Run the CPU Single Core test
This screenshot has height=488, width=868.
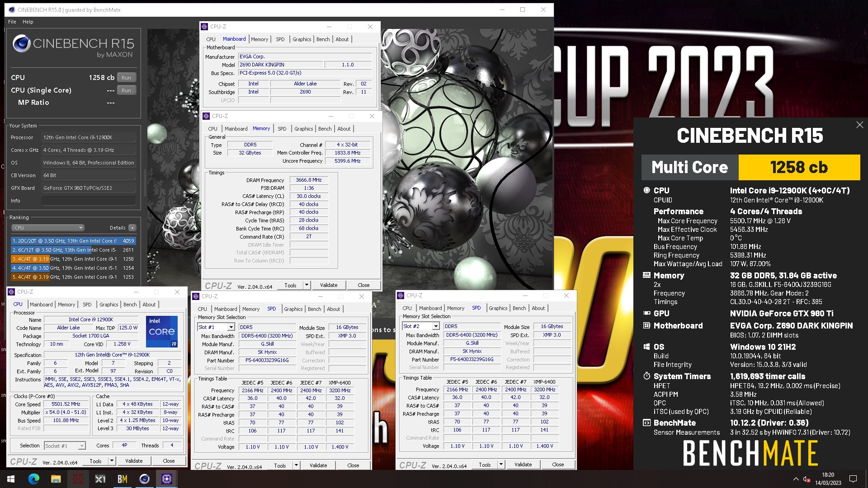[126, 90]
